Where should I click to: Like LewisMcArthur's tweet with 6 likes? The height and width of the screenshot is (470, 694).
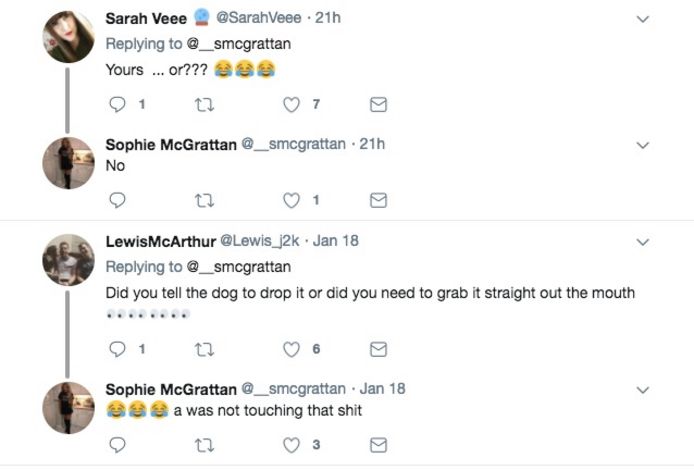pyautogui.click(x=292, y=348)
